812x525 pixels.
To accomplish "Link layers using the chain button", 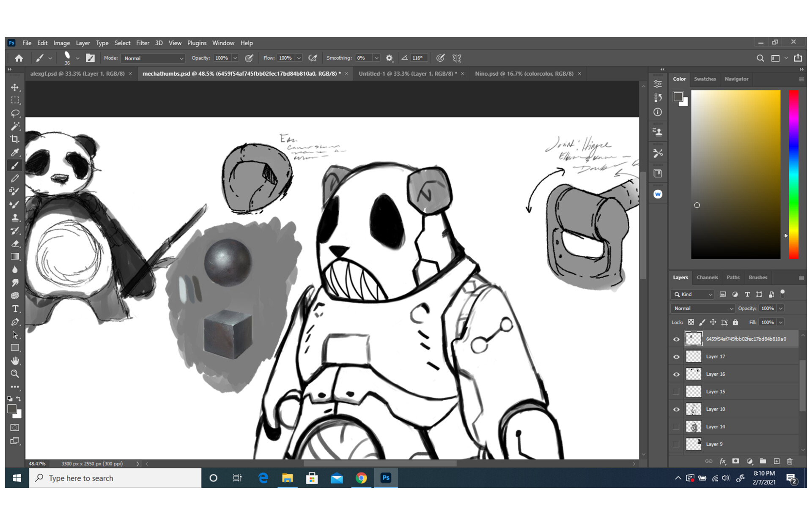I will click(x=709, y=461).
